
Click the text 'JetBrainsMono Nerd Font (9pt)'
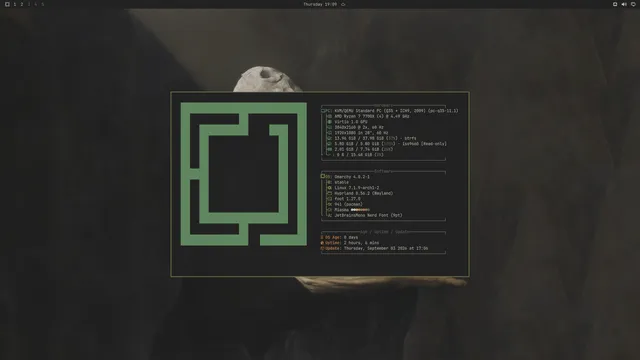[x=368, y=215]
